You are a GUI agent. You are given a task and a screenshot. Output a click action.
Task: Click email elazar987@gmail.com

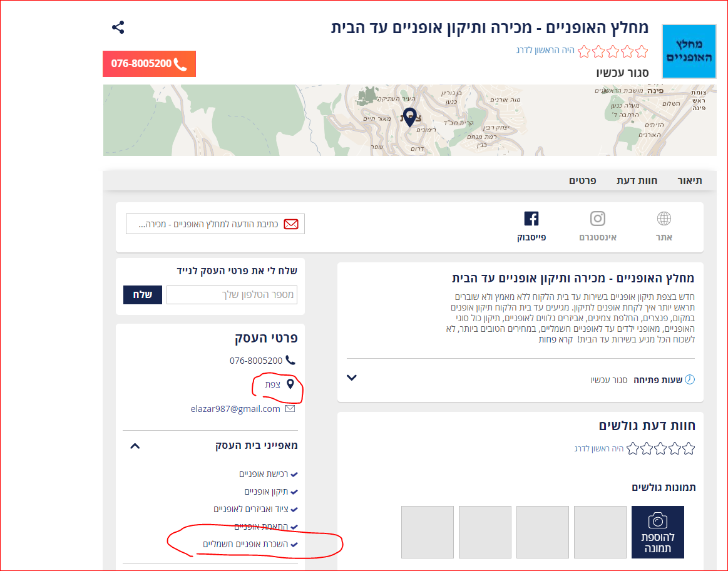(x=235, y=409)
